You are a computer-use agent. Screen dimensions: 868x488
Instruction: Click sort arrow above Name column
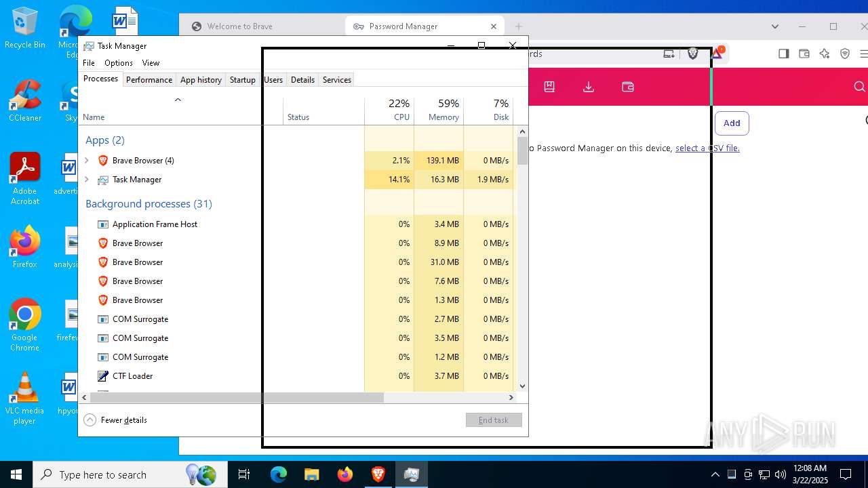(x=178, y=100)
